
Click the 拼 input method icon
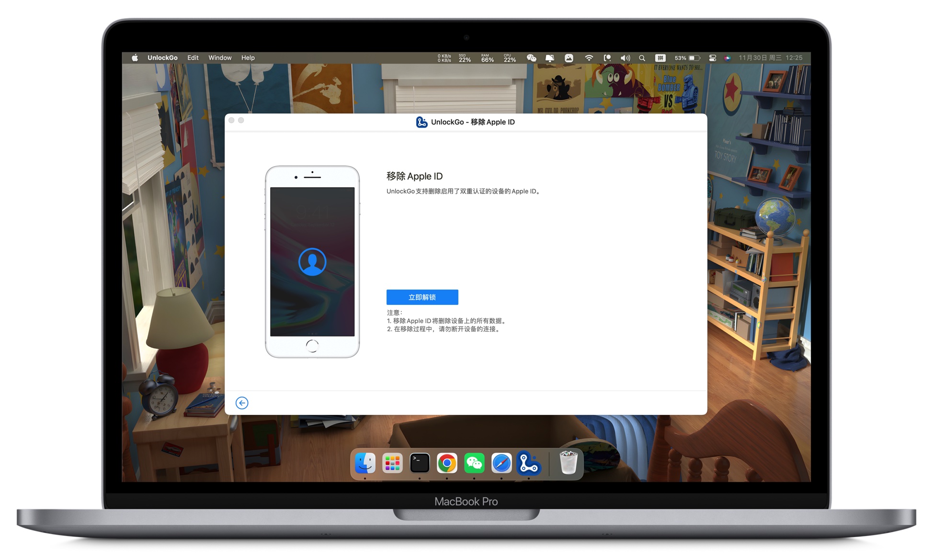point(660,58)
